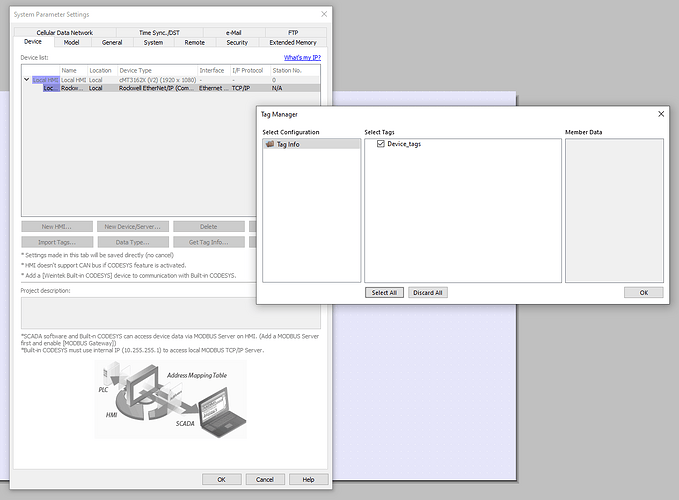Go to the Security tab
Image resolution: width=679 pixels, height=500 pixels.
pyautogui.click(x=237, y=43)
